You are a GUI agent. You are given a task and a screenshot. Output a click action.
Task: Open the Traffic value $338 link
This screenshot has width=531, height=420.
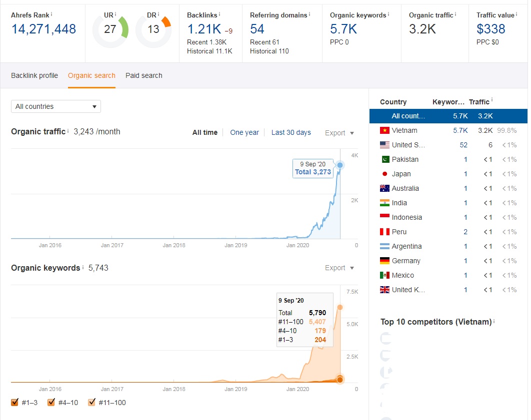(491, 29)
